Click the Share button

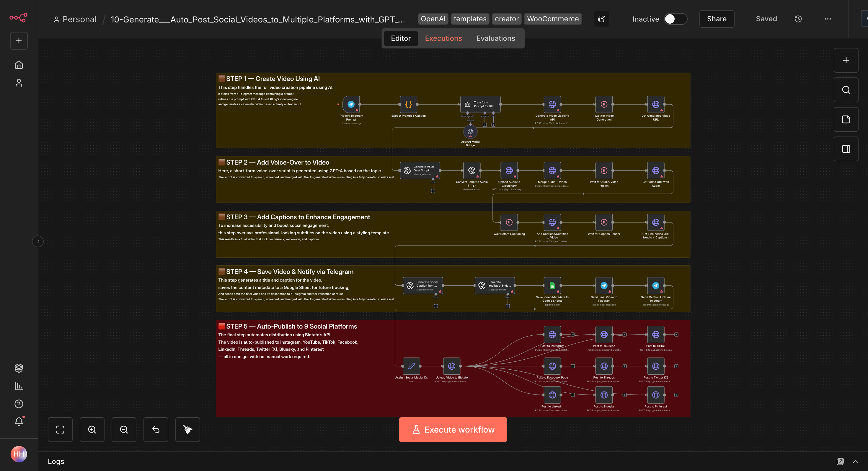pos(716,19)
